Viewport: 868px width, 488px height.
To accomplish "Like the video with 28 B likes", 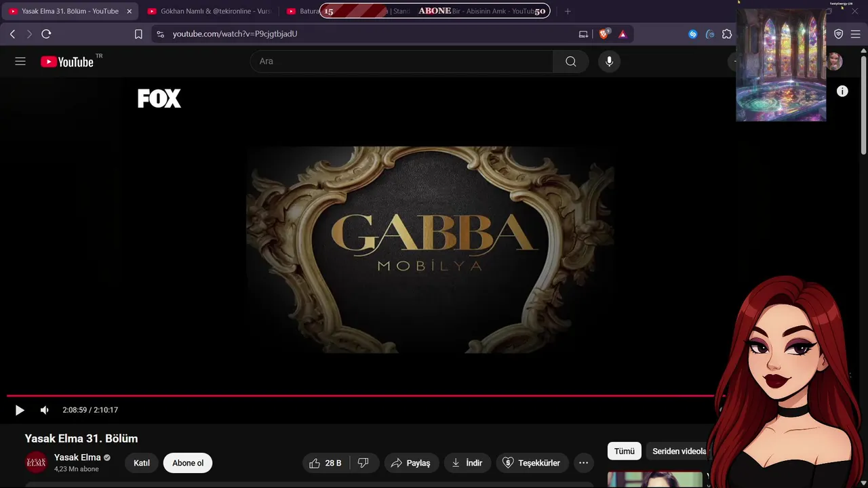I will 325,463.
